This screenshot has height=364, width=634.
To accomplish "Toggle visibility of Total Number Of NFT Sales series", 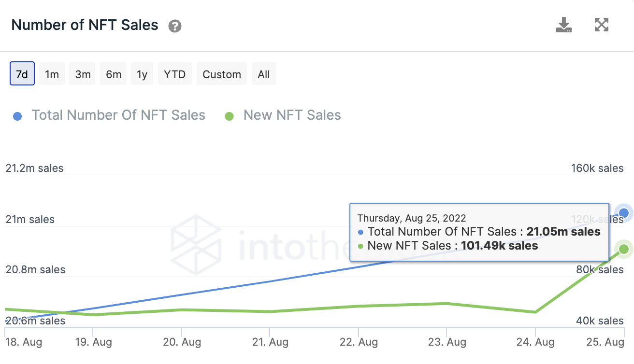I will click(x=118, y=115).
